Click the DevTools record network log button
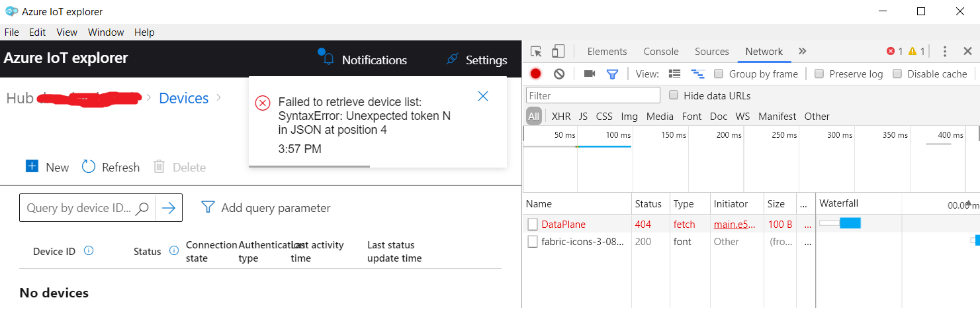Screen dimensions: 980x310 [535, 74]
